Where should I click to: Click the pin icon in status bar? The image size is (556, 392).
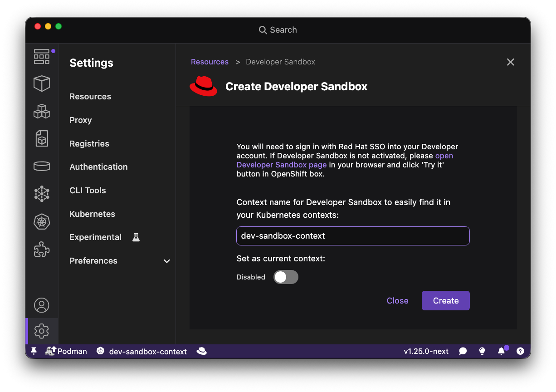point(34,351)
